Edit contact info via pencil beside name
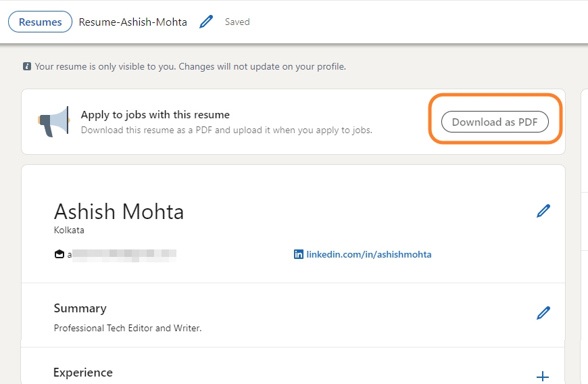The image size is (588, 384). (543, 211)
